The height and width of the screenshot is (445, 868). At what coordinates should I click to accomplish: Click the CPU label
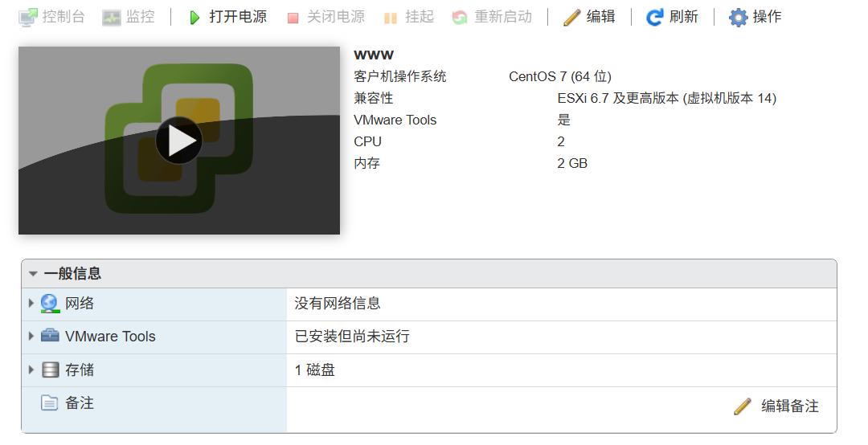tap(367, 141)
